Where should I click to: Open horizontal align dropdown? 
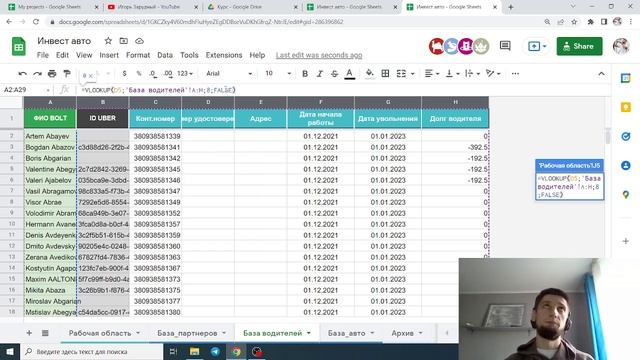(431, 73)
